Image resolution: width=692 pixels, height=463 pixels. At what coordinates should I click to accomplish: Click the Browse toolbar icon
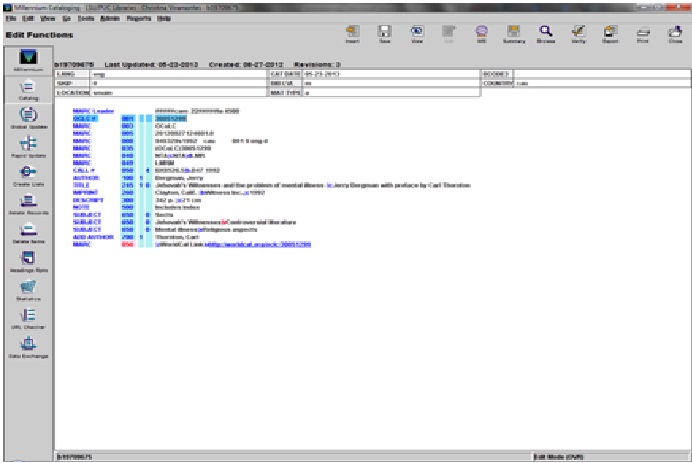546,35
